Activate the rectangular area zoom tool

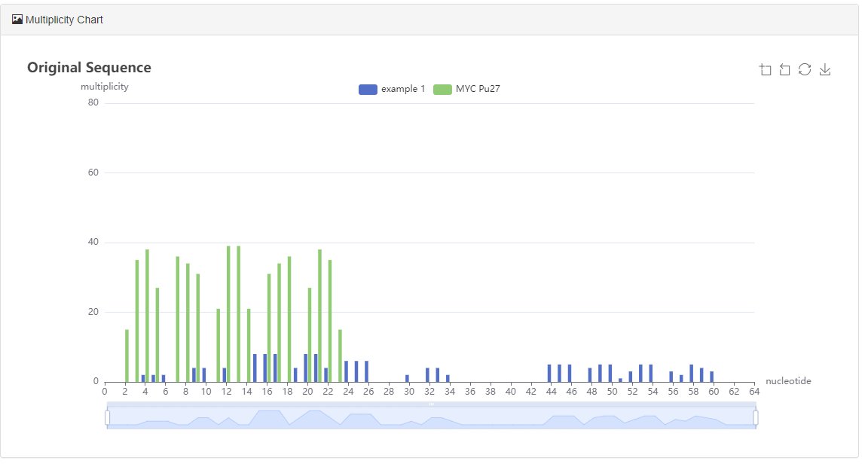click(766, 69)
